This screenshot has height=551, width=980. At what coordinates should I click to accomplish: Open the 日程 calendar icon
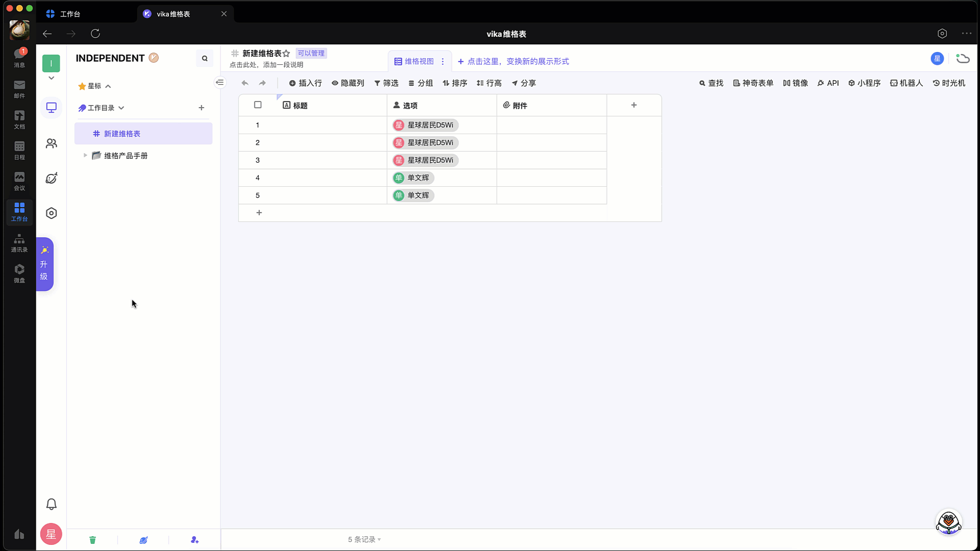coord(19,150)
